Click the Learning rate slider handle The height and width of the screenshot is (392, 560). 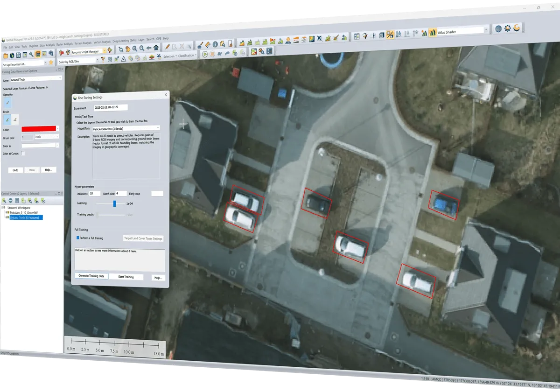[x=114, y=203]
